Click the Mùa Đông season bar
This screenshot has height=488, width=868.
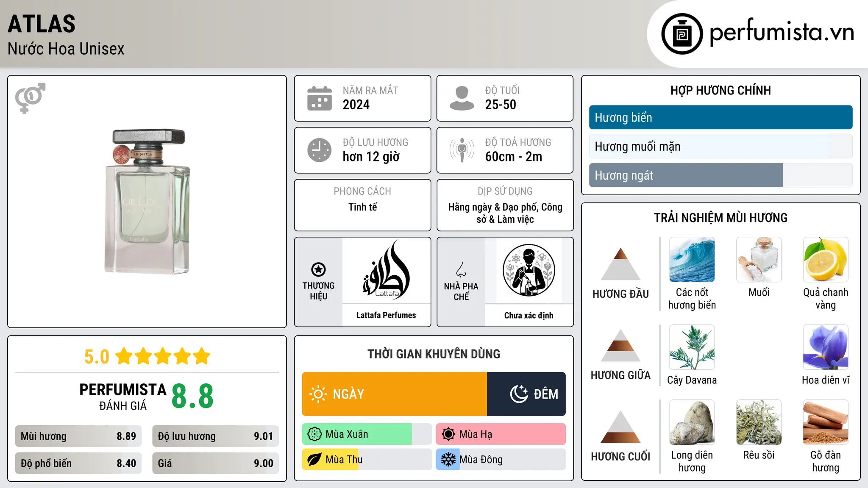click(501, 460)
